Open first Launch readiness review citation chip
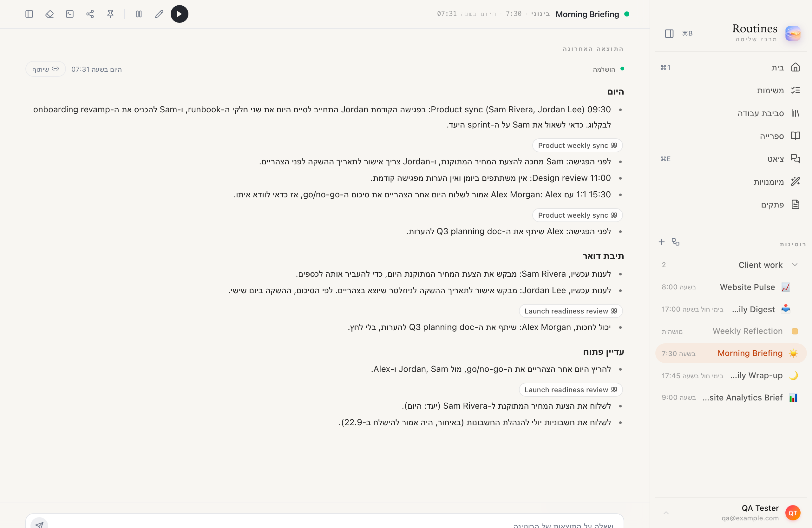The width and height of the screenshot is (812, 528). tap(571, 311)
